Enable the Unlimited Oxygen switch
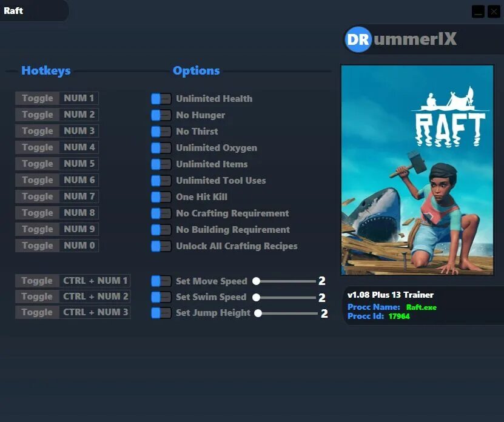 pos(161,148)
